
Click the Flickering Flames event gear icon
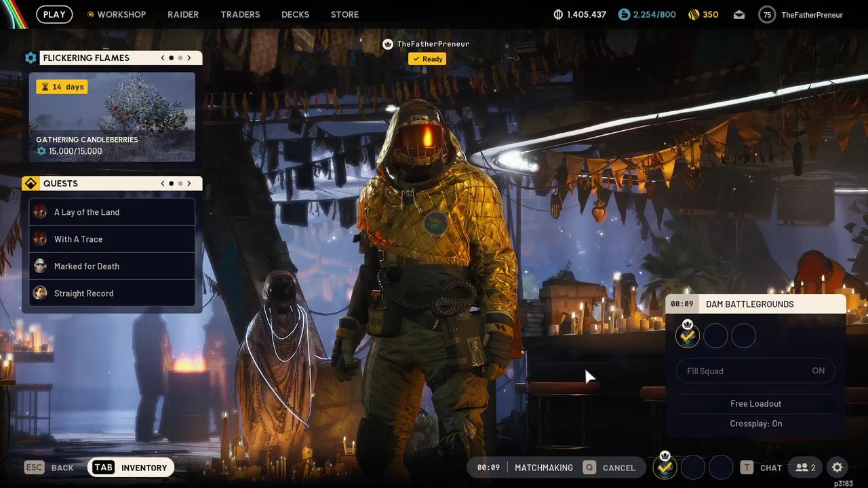point(31,58)
